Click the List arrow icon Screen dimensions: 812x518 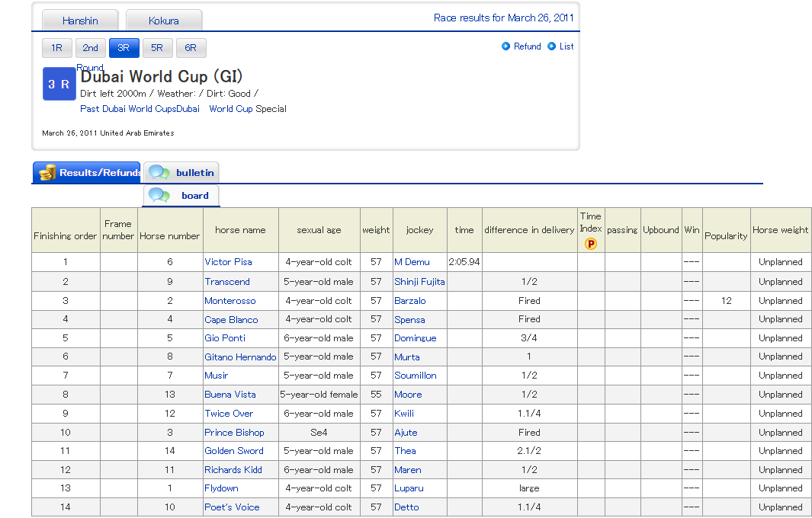point(551,46)
